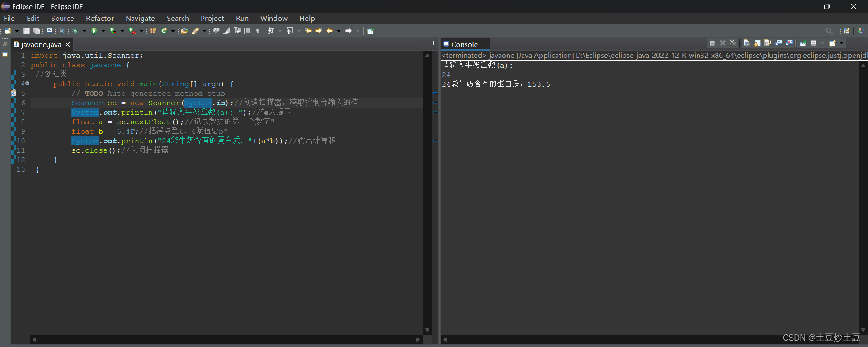Toggle Show Console When Standard Error Changes

[x=789, y=43]
